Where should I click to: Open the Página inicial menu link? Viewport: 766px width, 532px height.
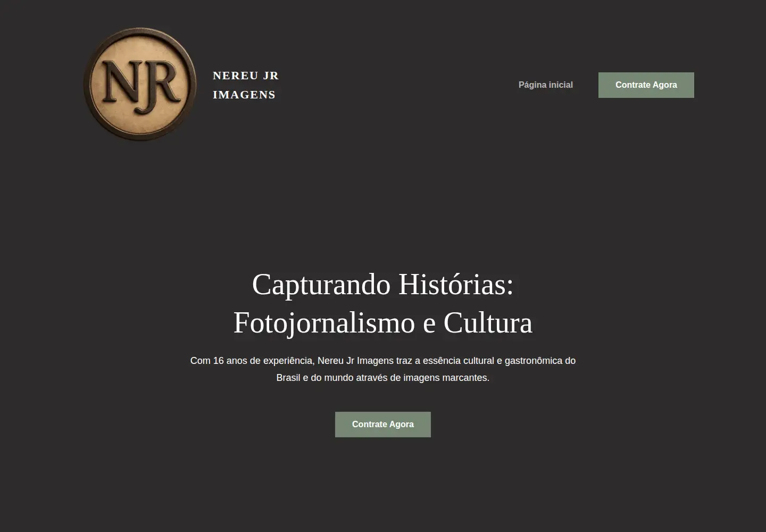pos(546,85)
